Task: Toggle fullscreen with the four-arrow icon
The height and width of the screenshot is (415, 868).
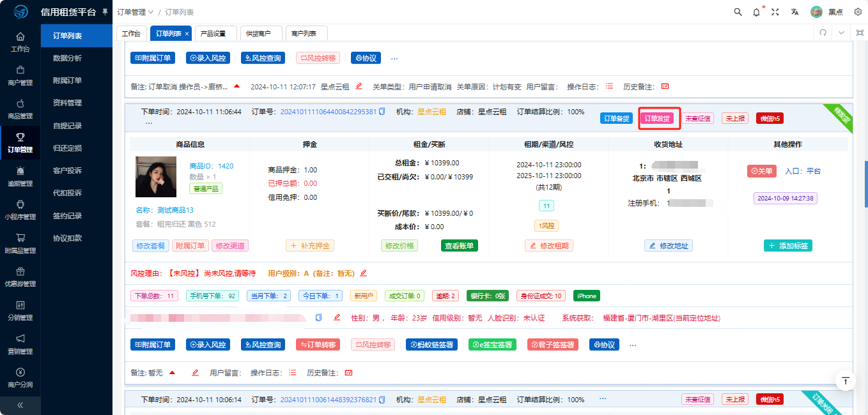Action: point(775,12)
